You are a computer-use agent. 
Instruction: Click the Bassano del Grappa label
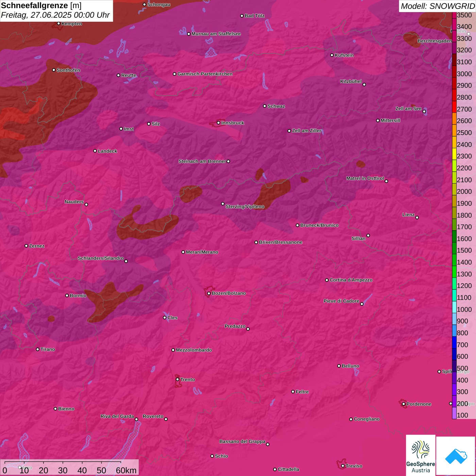pos(242,441)
